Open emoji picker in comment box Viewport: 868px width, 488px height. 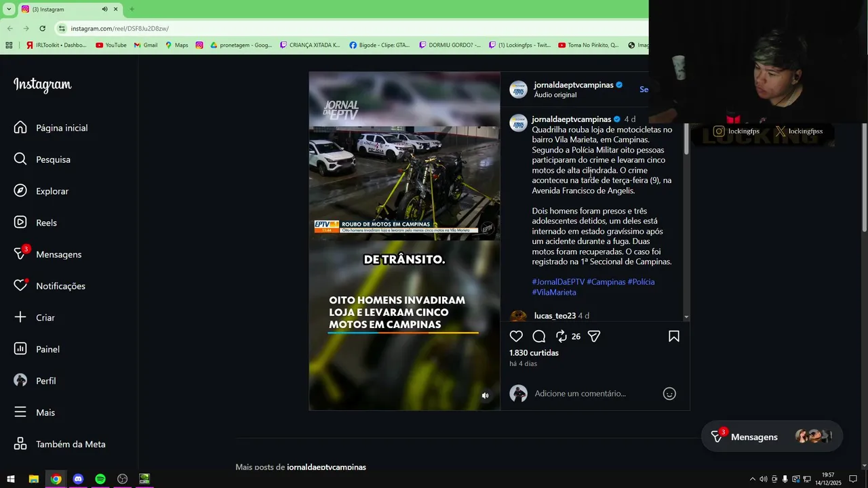click(669, 393)
